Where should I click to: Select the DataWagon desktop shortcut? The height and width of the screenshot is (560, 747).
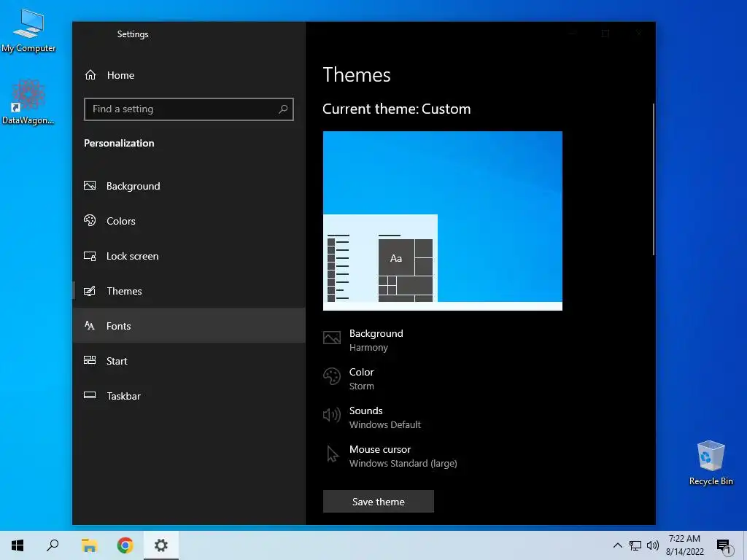point(28,102)
